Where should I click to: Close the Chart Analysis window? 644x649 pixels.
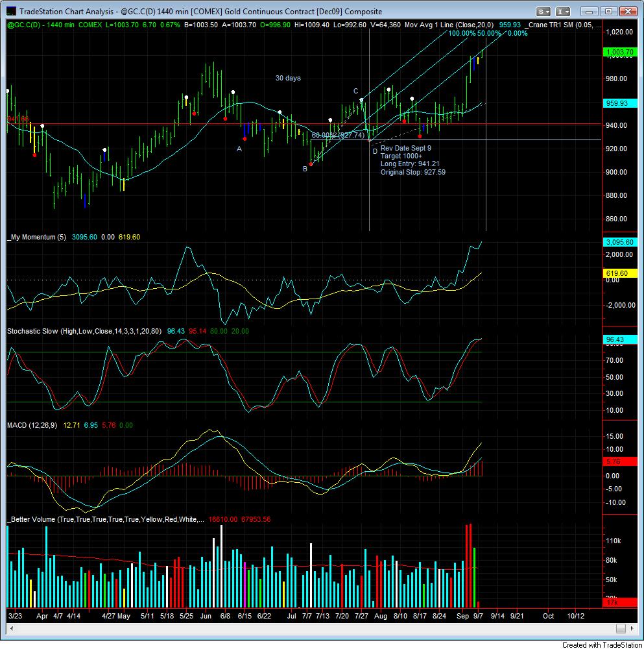(x=628, y=12)
